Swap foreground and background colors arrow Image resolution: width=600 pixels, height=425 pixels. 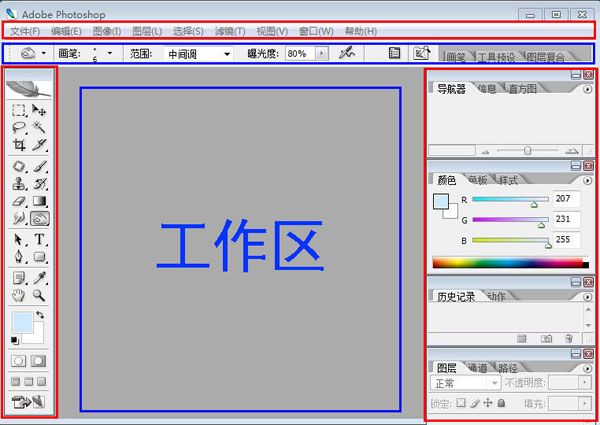[40, 315]
